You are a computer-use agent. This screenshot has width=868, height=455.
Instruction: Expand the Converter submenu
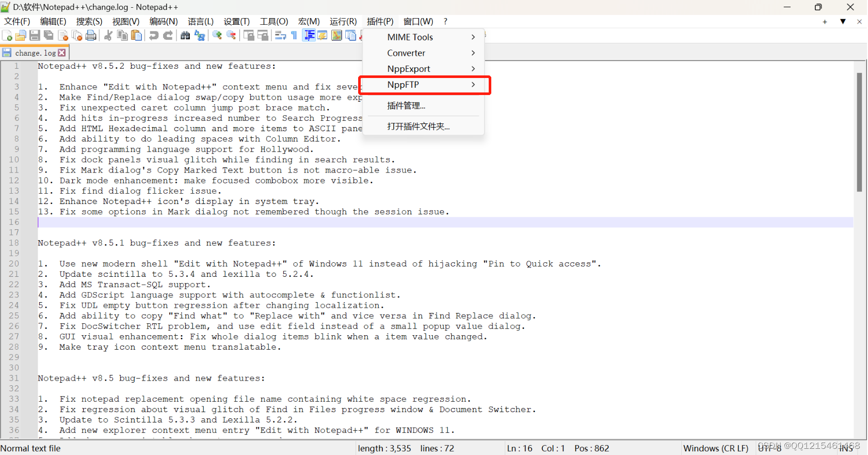tap(424, 53)
